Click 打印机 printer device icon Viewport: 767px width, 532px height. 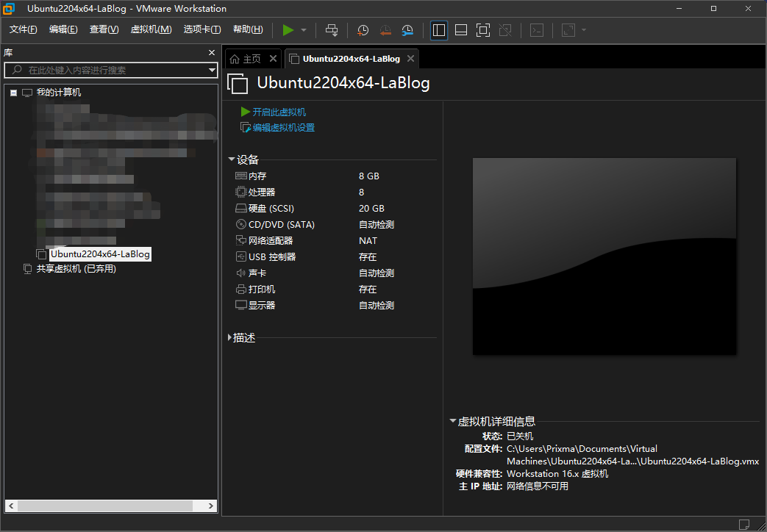240,289
